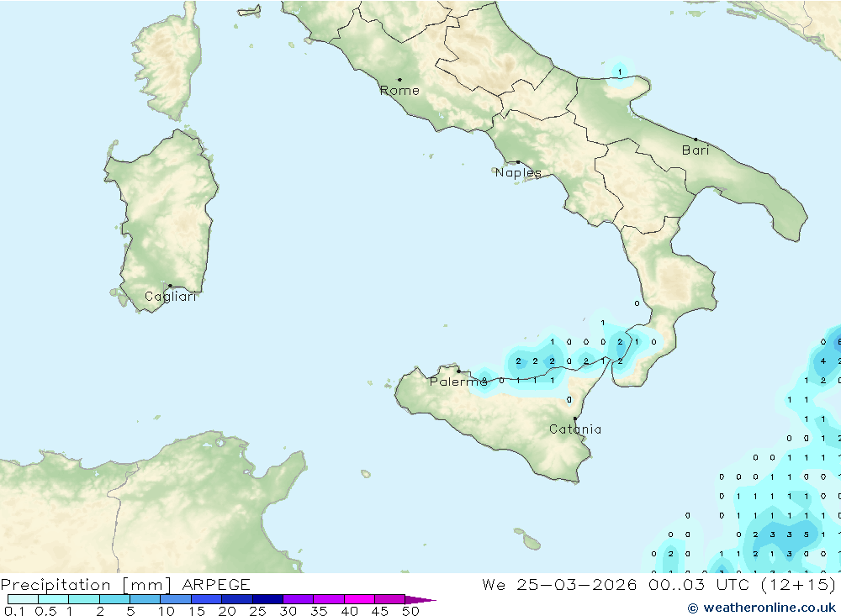Image resolution: width=841 pixels, height=616 pixels.
Task: Click the Bari city marker dot
Action: pyautogui.click(x=696, y=140)
